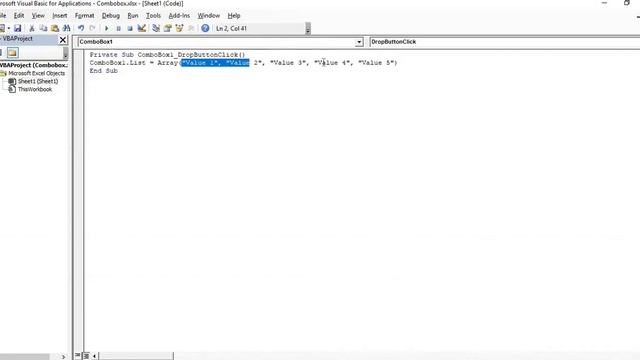Screen dimensions: 640x360
Task: Open the Run menu
Action: pos(133,16)
